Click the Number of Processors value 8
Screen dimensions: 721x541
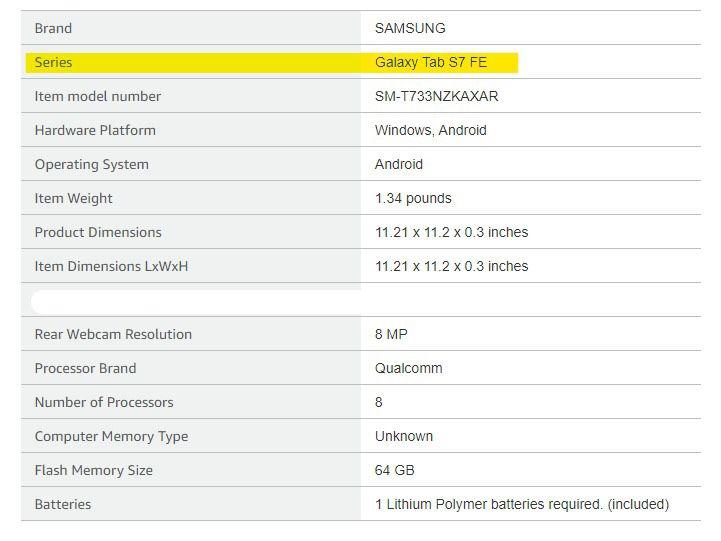coord(378,402)
